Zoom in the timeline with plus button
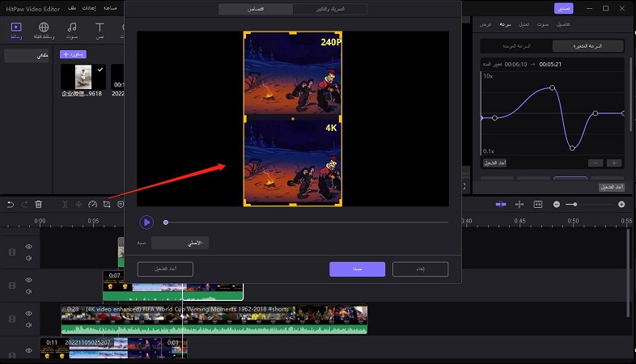Image resolution: width=636 pixels, height=364 pixels. pyautogui.click(x=621, y=205)
